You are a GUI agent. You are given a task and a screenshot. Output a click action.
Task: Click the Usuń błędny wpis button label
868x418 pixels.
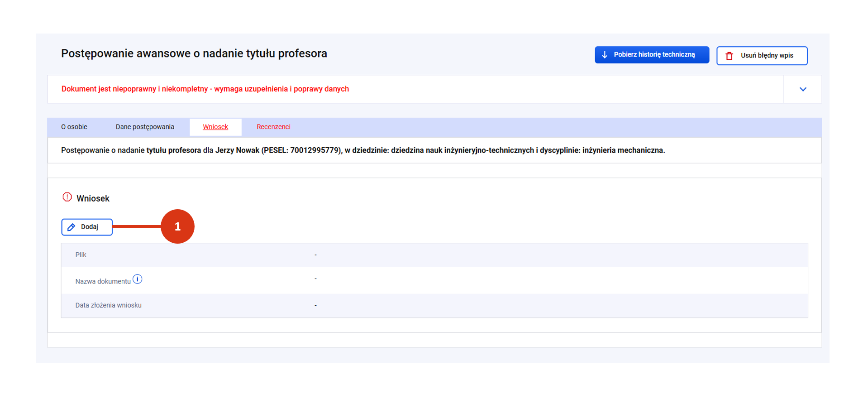[767, 56]
